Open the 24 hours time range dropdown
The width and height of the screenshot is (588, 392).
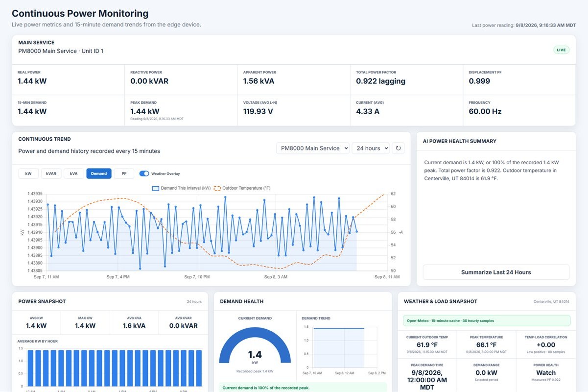pyautogui.click(x=370, y=148)
